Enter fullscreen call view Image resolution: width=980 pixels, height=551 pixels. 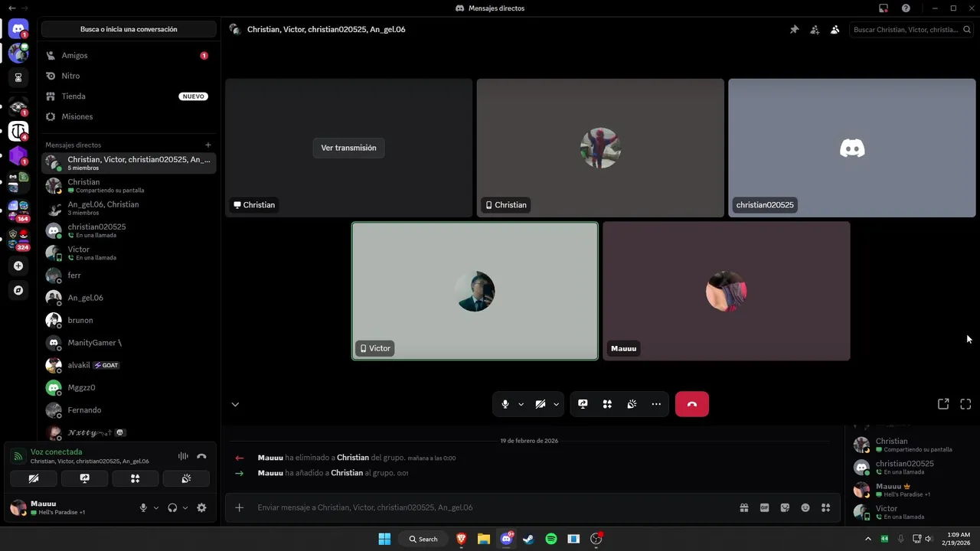pos(965,404)
